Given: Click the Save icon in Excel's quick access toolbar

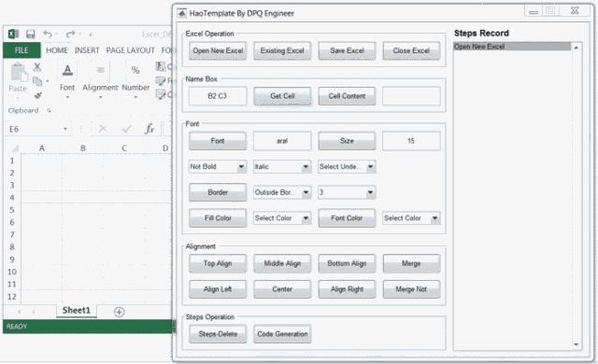Looking at the screenshot, I should tap(31, 35).
